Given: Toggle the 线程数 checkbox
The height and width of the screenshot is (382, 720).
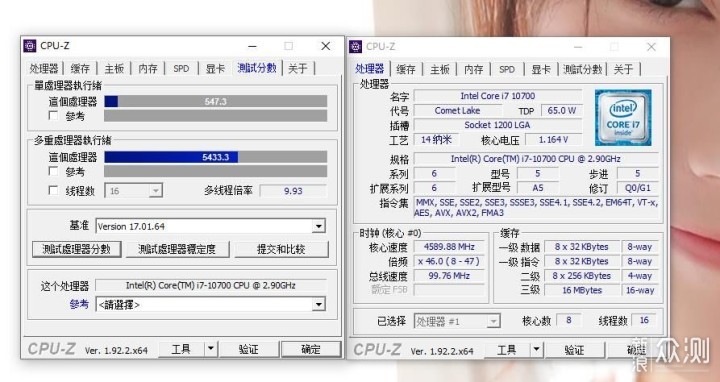Looking at the screenshot, I should [54, 190].
